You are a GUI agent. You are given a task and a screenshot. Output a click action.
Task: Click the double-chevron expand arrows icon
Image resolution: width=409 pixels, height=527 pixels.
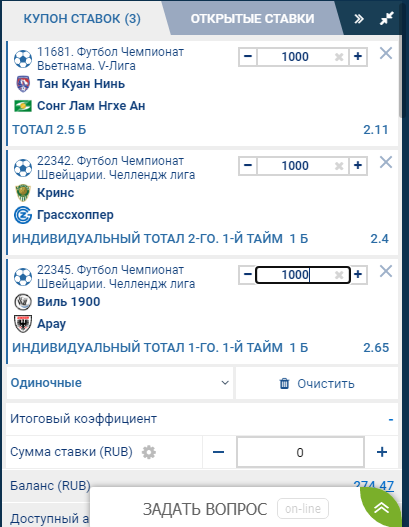point(359,19)
